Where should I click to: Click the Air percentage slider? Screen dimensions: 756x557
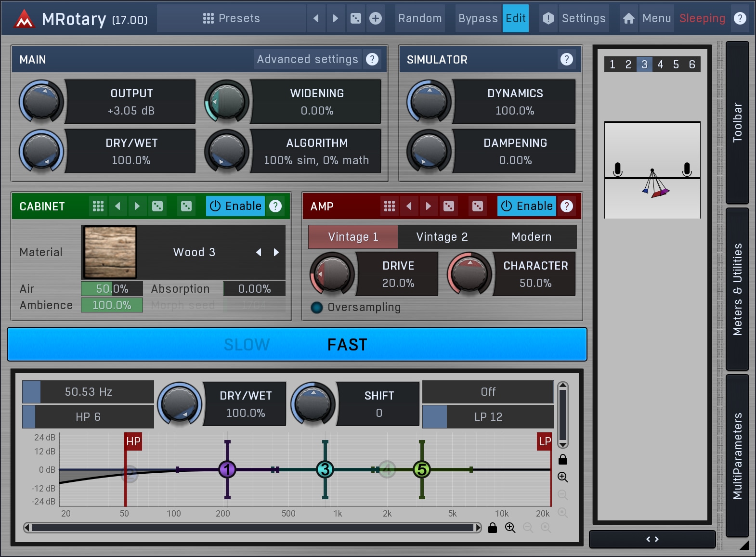[x=112, y=289]
